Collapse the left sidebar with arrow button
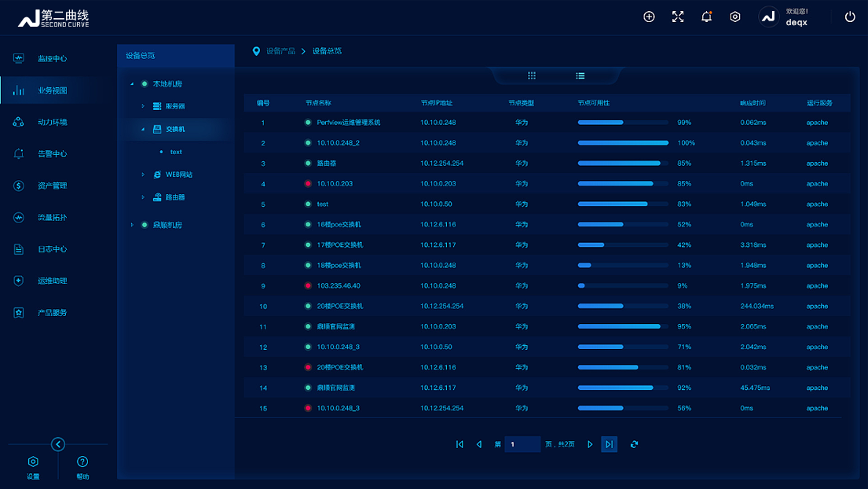 pyautogui.click(x=58, y=444)
